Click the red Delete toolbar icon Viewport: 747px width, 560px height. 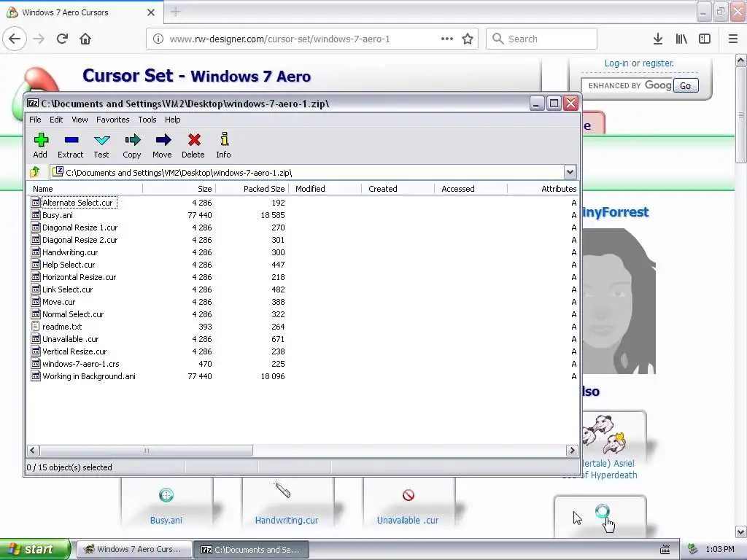194,140
